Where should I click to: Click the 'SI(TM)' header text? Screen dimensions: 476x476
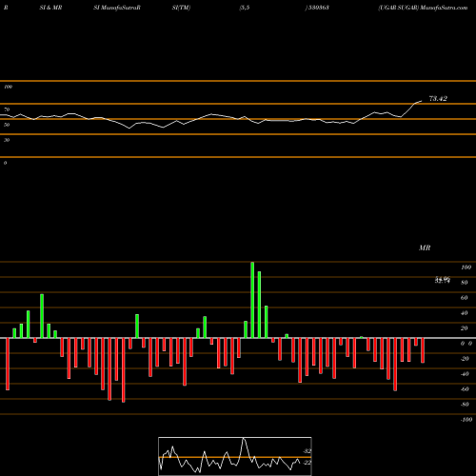181,8
